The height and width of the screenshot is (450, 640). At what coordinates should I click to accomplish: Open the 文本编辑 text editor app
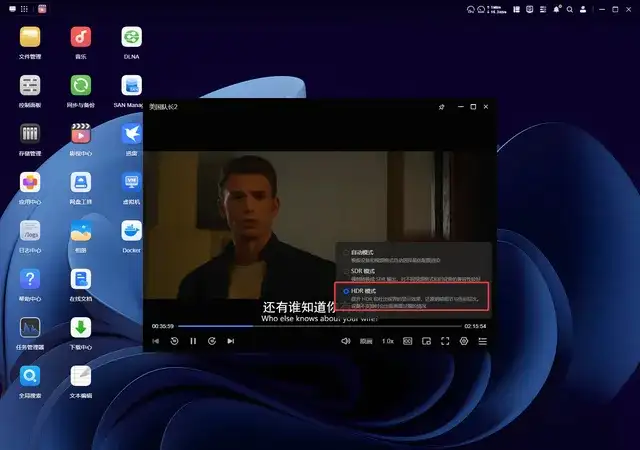click(80, 376)
